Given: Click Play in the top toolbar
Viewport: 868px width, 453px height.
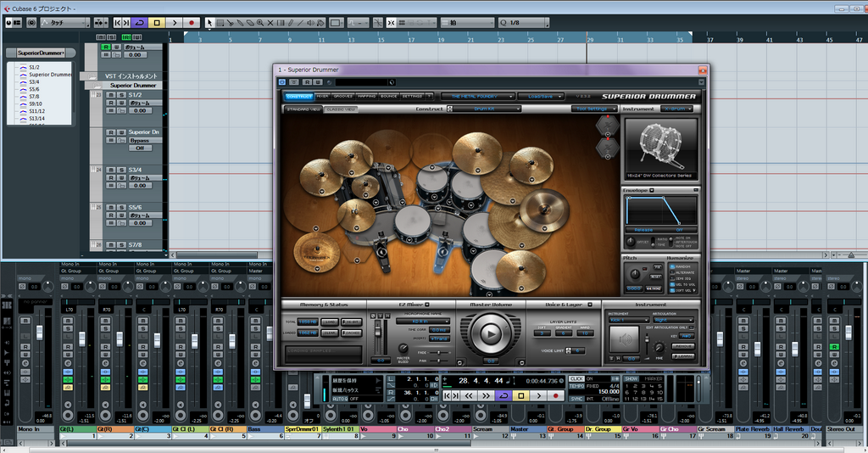Looking at the screenshot, I should click(x=175, y=23).
